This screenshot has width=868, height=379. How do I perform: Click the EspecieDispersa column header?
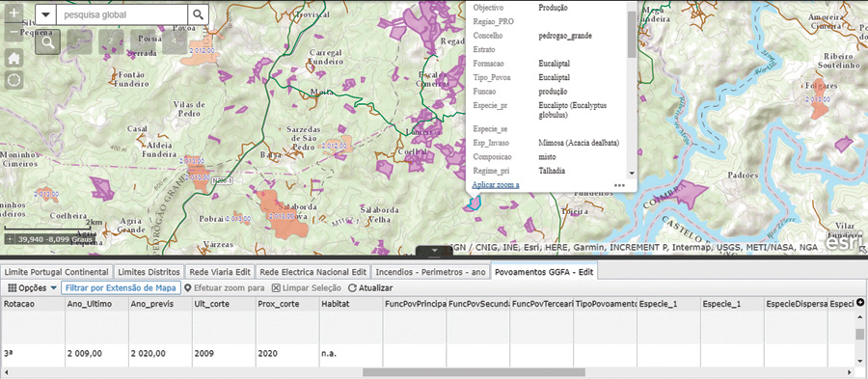(x=796, y=303)
